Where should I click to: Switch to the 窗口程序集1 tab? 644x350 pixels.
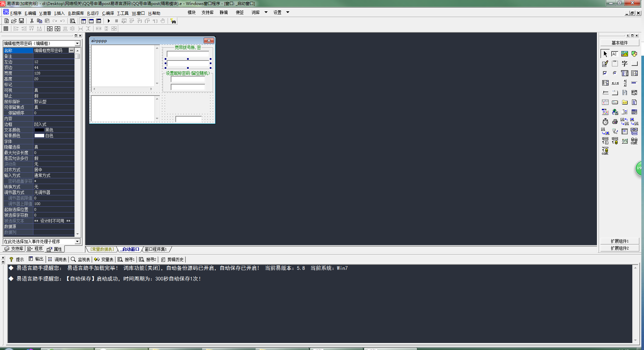point(156,249)
